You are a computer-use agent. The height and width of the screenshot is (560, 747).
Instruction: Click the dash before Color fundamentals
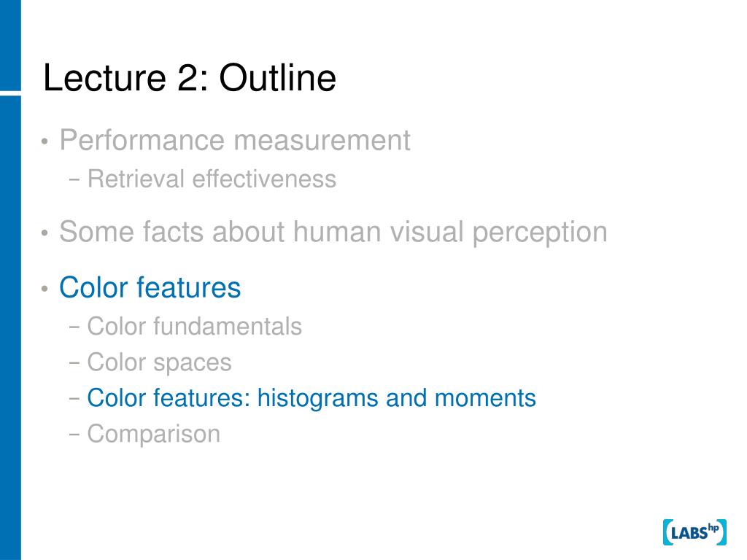[74, 327]
